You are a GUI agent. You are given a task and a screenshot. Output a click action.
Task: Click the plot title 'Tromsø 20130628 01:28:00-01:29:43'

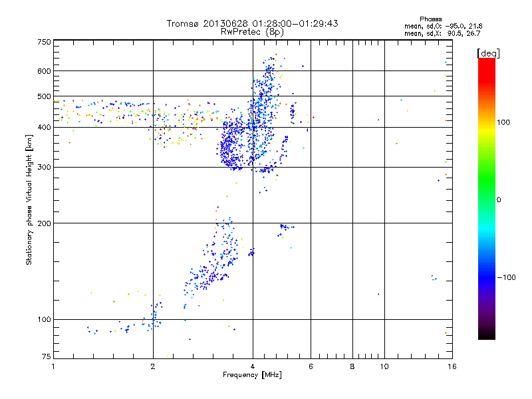coord(252,23)
